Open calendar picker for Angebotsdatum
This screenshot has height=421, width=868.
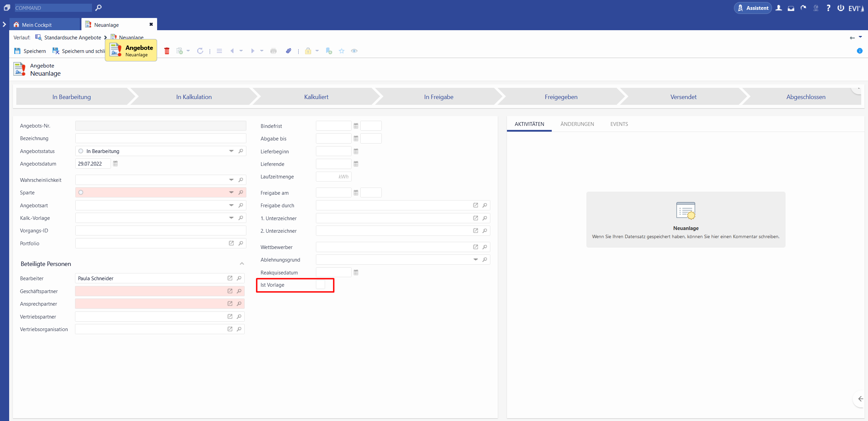pyautogui.click(x=115, y=164)
